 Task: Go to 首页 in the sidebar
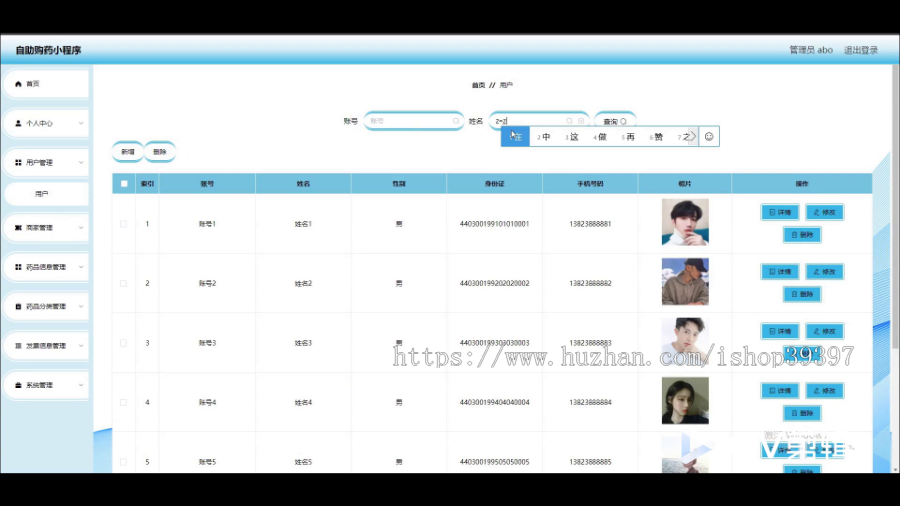(x=46, y=84)
